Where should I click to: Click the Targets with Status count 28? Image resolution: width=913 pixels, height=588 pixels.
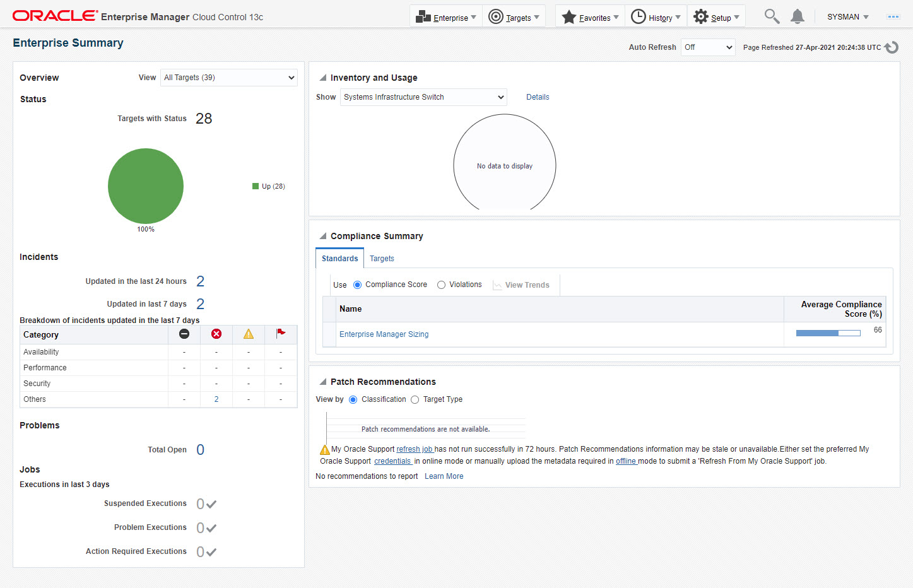(204, 119)
